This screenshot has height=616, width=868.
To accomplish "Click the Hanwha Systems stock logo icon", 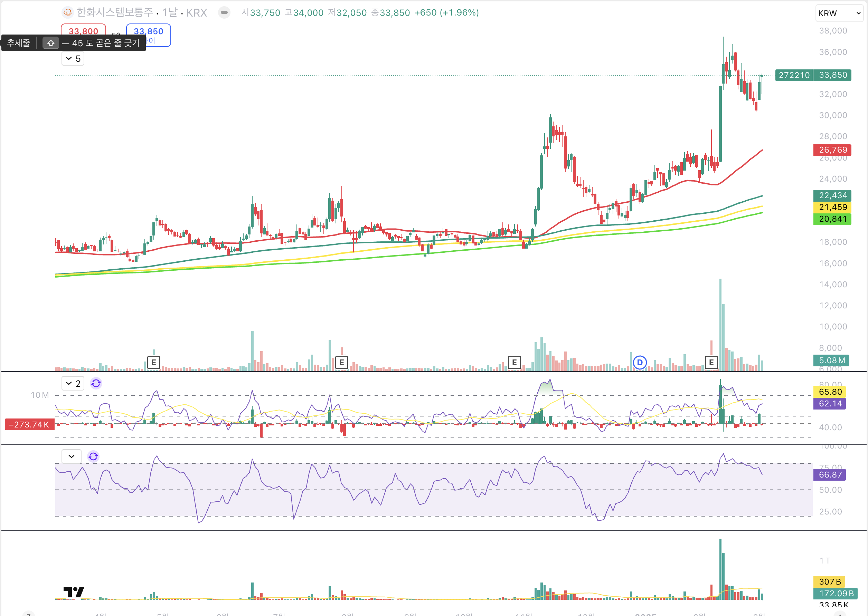I will point(68,12).
